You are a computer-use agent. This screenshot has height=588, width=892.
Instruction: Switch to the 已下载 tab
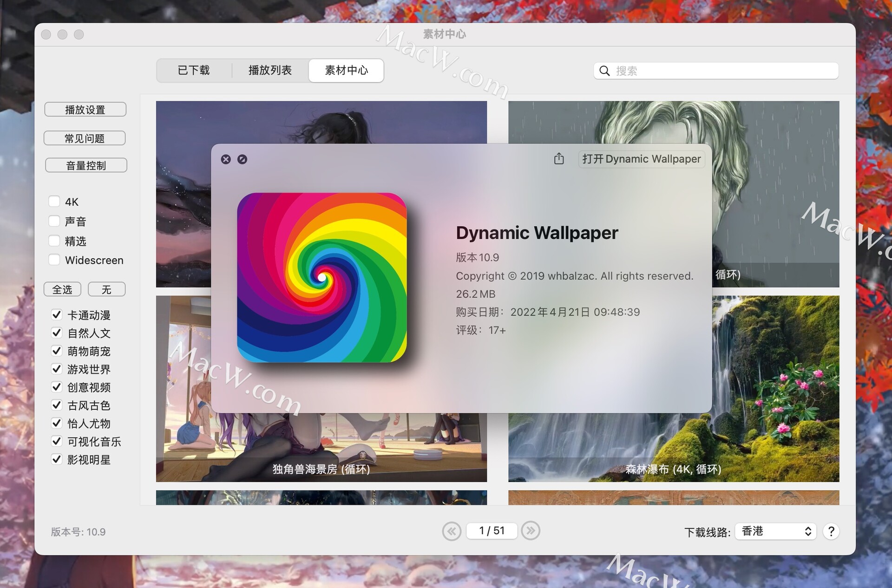point(194,71)
